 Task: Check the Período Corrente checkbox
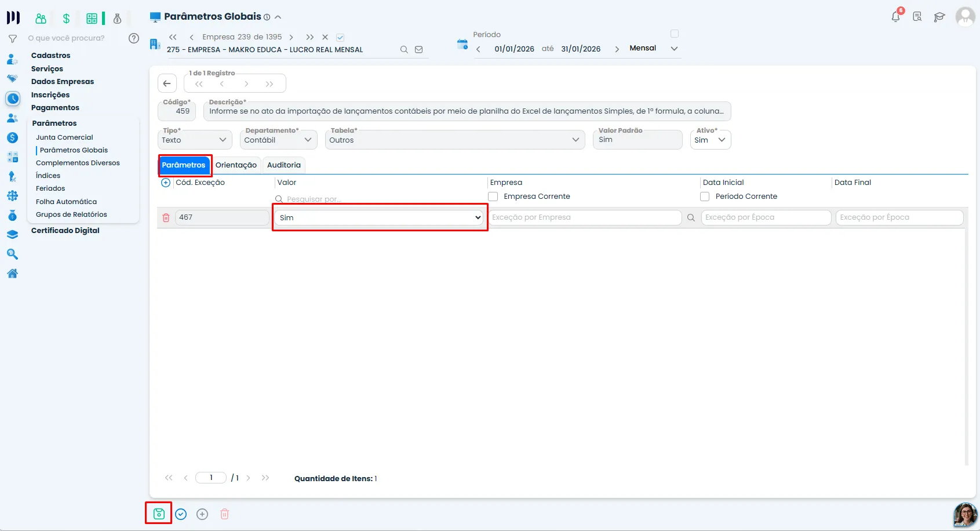coord(705,197)
